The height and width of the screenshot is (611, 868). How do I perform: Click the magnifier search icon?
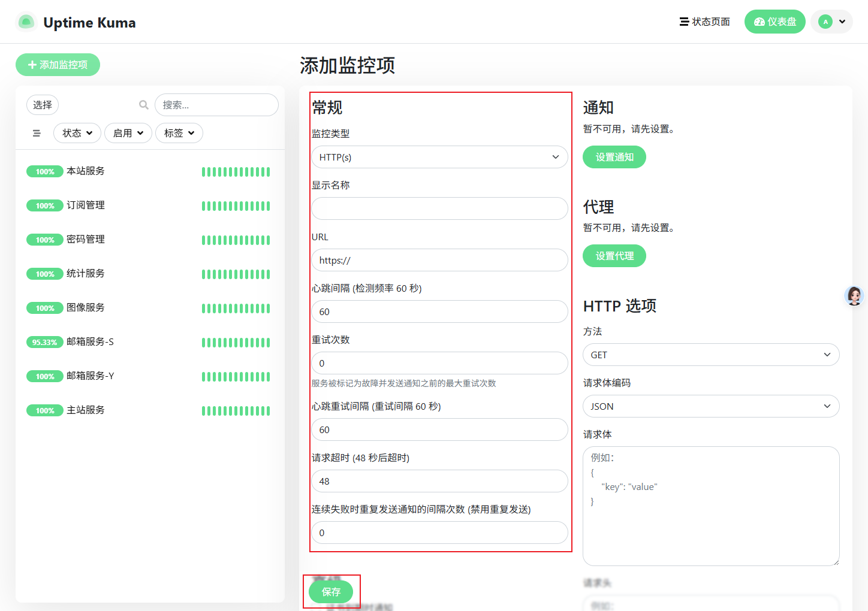point(144,105)
